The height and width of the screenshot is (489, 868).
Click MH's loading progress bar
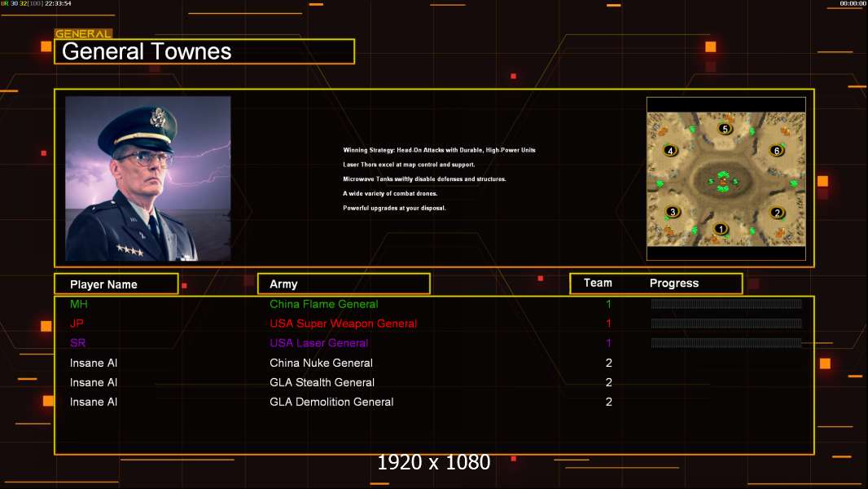[x=726, y=303]
